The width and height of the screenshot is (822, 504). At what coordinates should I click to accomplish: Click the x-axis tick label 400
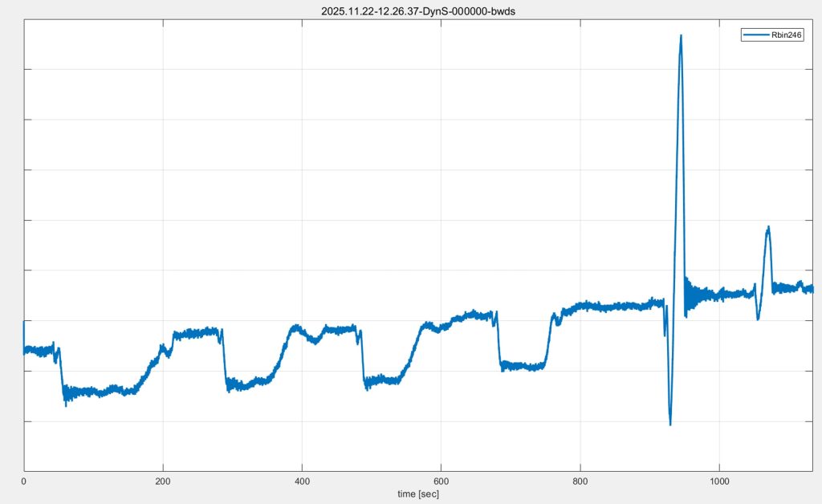pyautogui.click(x=302, y=481)
